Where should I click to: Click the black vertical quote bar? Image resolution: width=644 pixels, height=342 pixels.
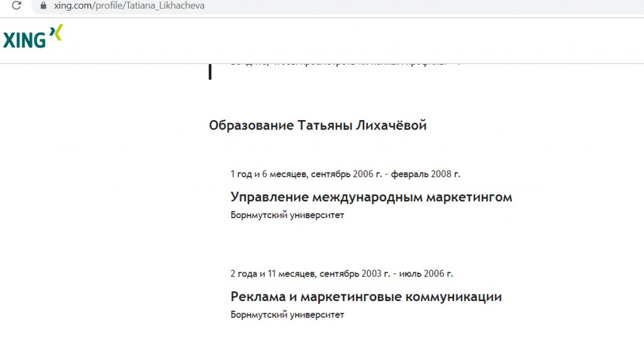click(x=210, y=71)
